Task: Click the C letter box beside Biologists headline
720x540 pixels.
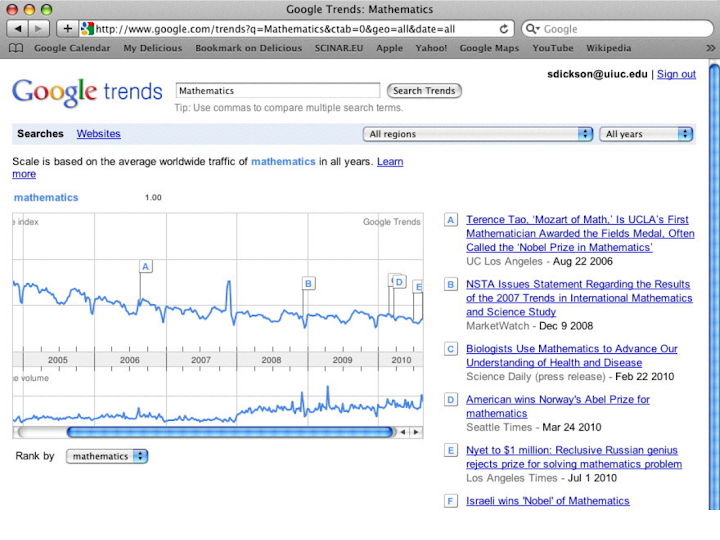Action: click(x=450, y=349)
